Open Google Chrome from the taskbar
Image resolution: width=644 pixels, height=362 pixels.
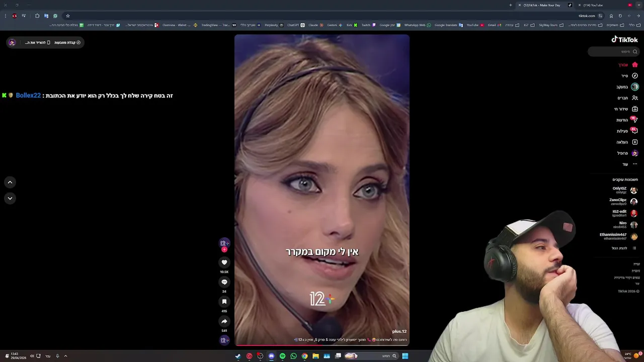coord(304,356)
